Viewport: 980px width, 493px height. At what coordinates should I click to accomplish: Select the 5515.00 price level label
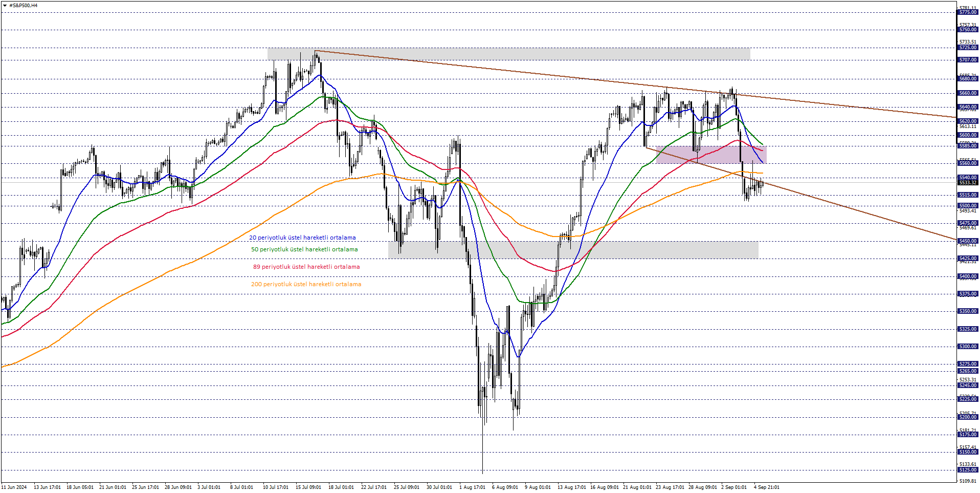(x=968, y=195)
